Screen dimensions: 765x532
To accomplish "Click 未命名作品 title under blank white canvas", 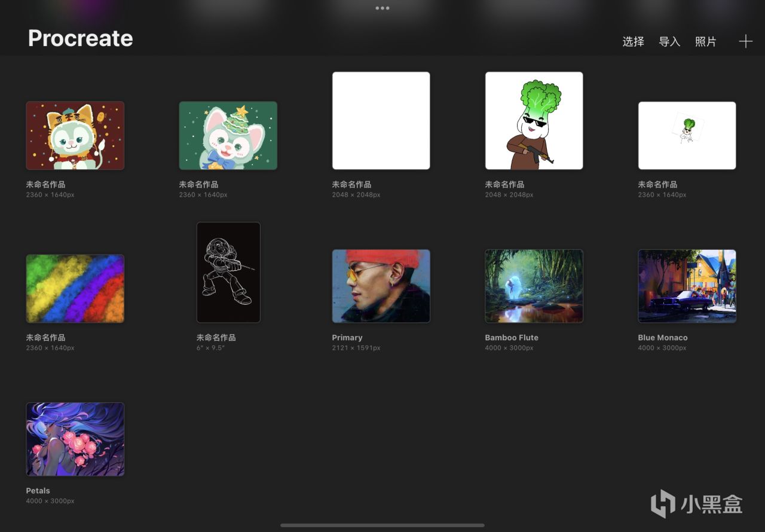I will click(x=352, y=185).
